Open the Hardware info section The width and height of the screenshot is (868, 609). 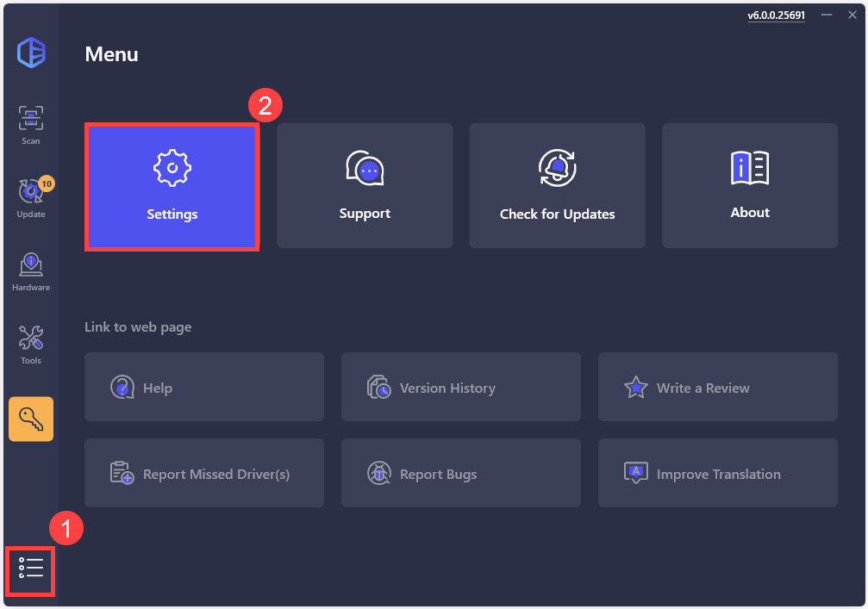(x=31, y=271)
